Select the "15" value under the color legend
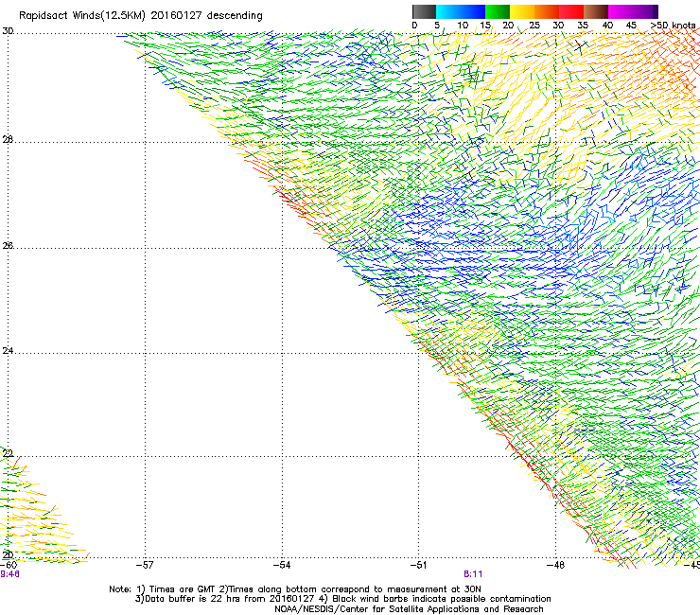Image resolution: width=700 pixels, height=615 pixels. 485,26
